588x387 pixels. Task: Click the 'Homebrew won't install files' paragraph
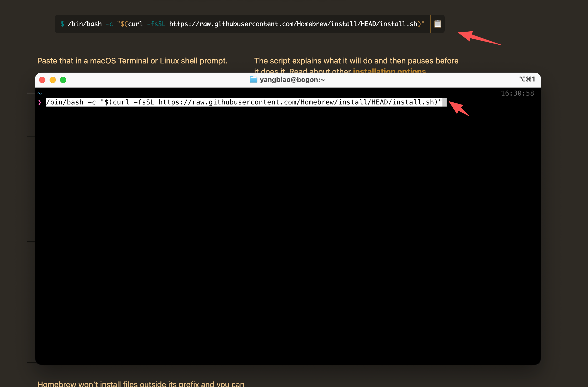coord(141,384)
